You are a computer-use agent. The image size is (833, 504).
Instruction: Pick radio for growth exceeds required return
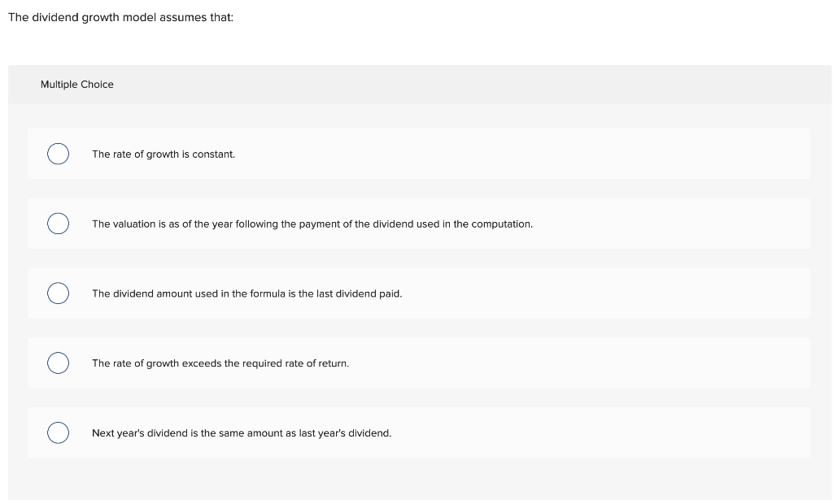(x=58, y=363)
